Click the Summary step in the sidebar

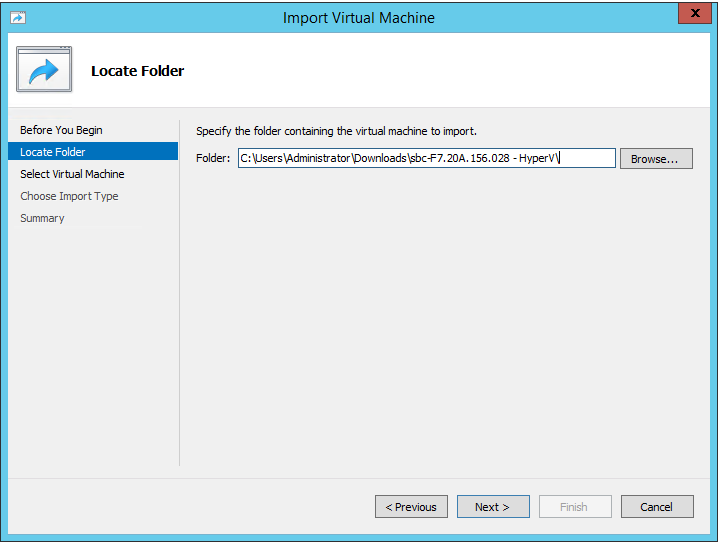[42, 218]
